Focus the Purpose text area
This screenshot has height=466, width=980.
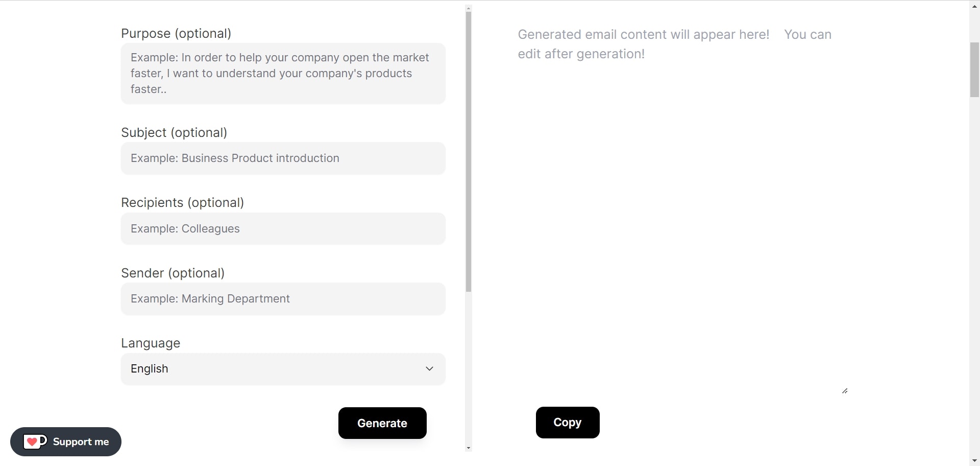tap(283, 74)
